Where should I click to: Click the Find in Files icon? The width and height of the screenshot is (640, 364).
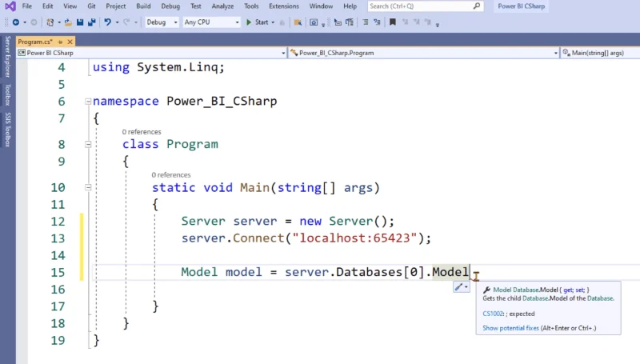(298, 22)
